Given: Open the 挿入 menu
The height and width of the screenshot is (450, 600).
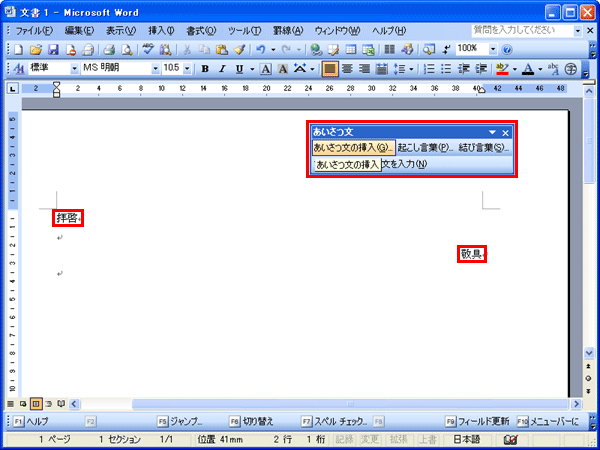Looking at the screenshot, I should (161, 31).
